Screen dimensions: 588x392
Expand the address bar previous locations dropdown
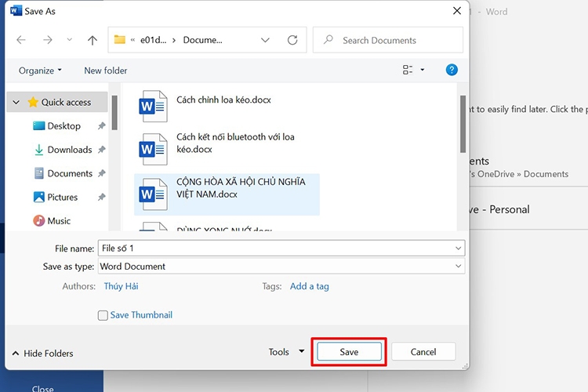pyautogui.click(x=265, y=40)
